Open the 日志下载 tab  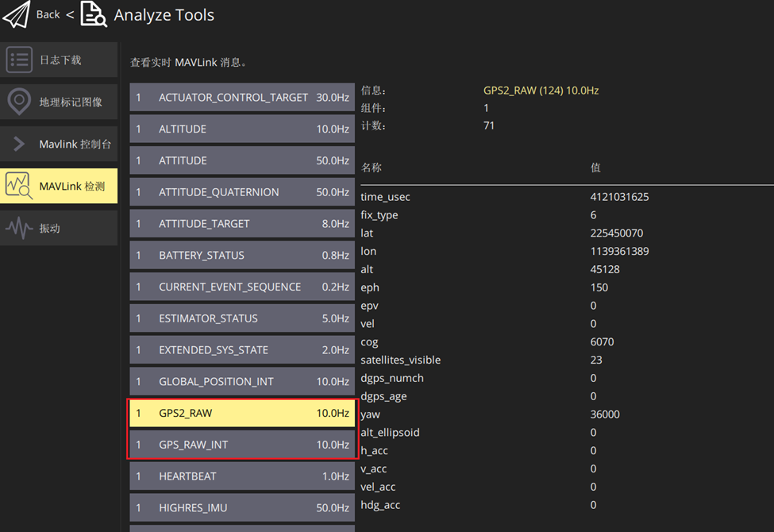click(60, 60)
